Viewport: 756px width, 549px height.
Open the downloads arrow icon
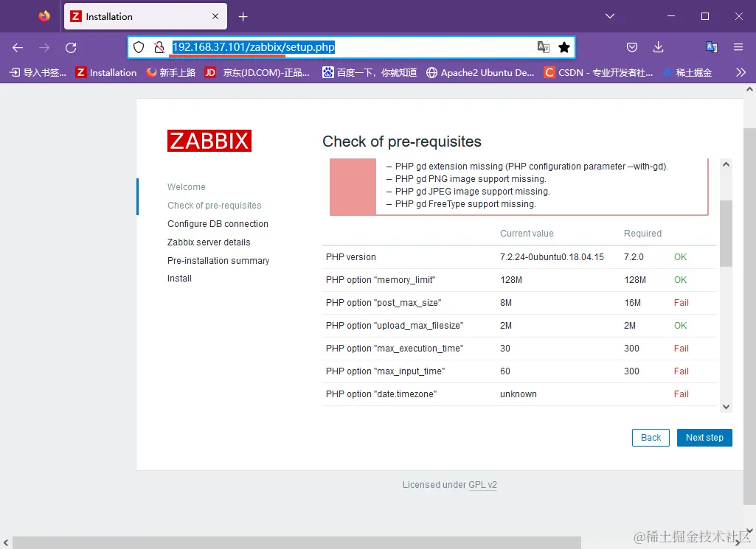click(658, 47)
